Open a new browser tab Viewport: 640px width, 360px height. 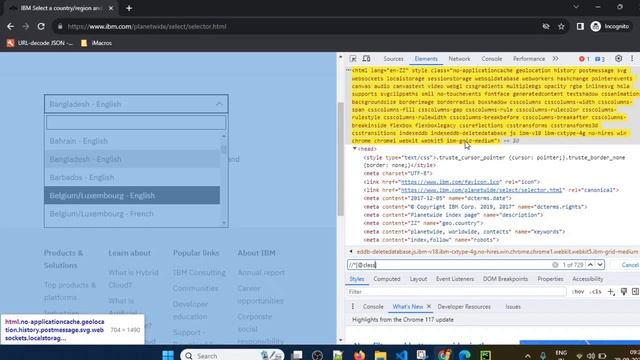pos(129,8)
